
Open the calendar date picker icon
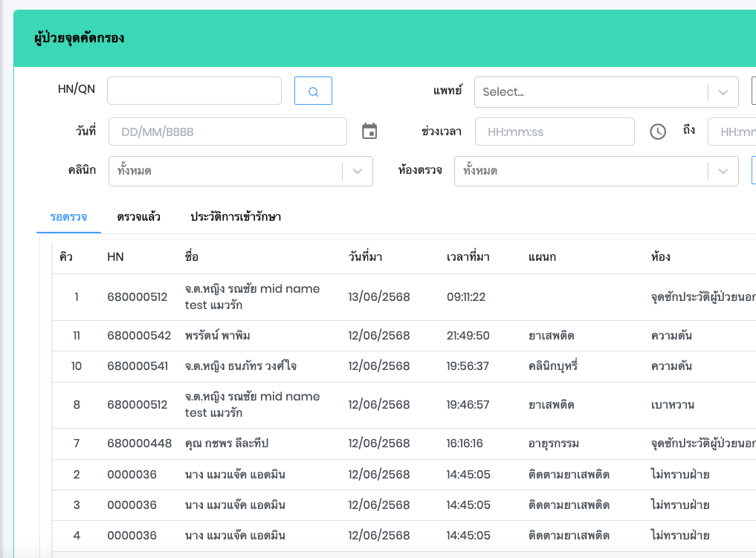point(369,132)
